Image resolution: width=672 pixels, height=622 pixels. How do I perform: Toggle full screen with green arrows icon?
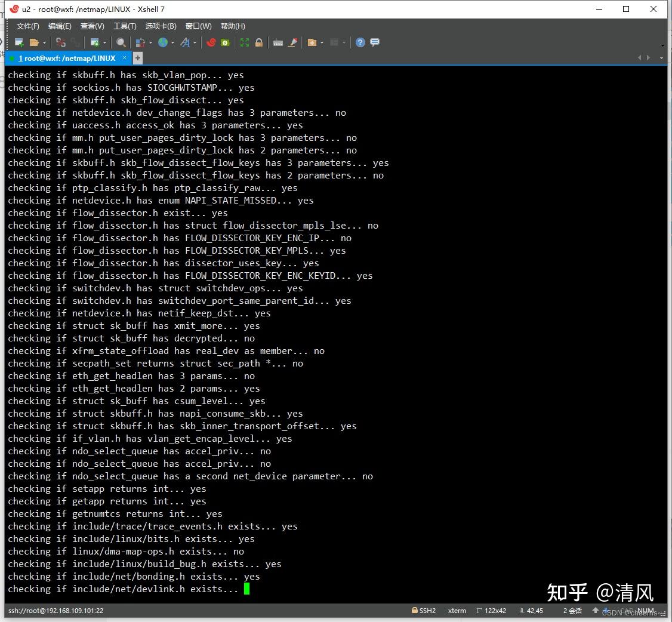coord(245,42)
